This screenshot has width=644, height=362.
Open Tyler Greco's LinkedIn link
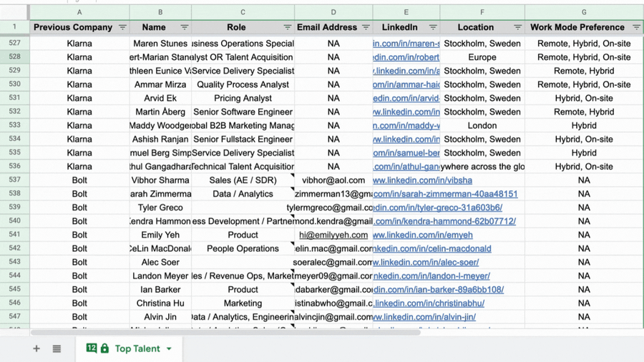click(x=437, y=207)
